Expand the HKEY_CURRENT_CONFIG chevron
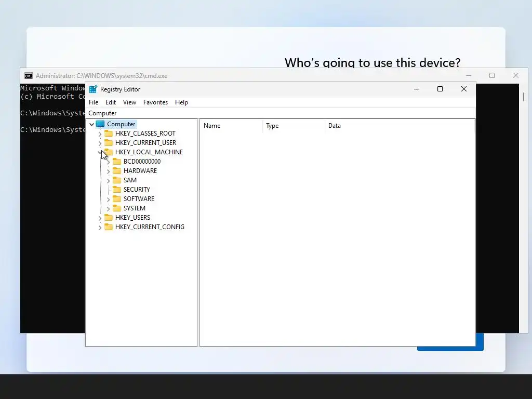The width and height of the screenshot is (532, 399). click(x=100, y=228)
